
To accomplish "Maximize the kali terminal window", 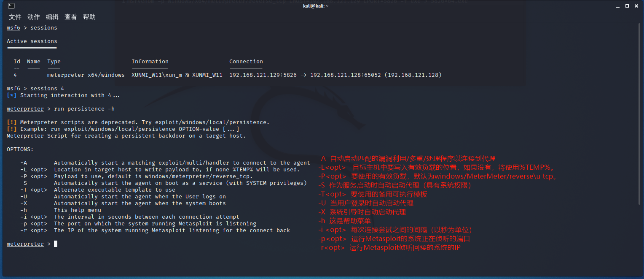I will click(627, 6).
